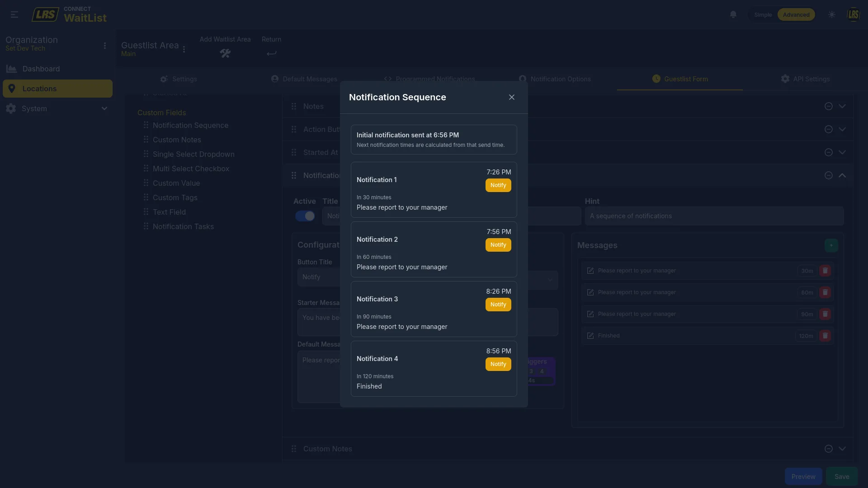
Task: Grab Notes row drag handle
Action: [294, 106]
